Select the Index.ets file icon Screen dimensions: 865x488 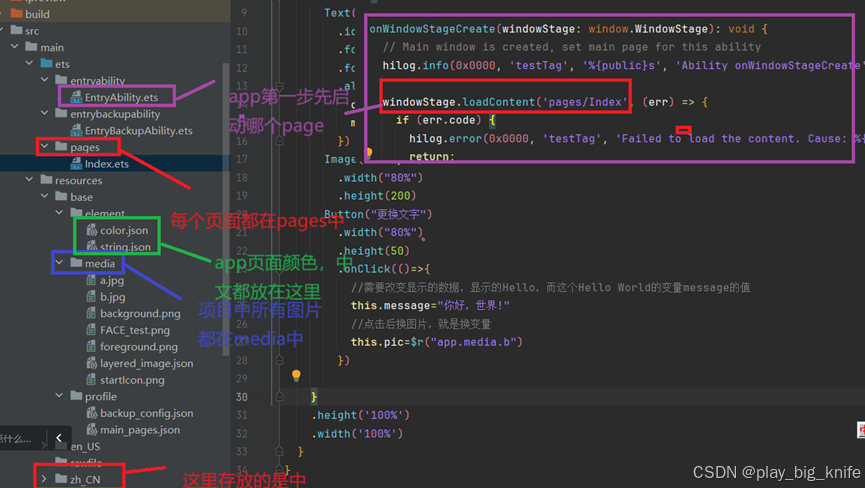pos(76,164)
